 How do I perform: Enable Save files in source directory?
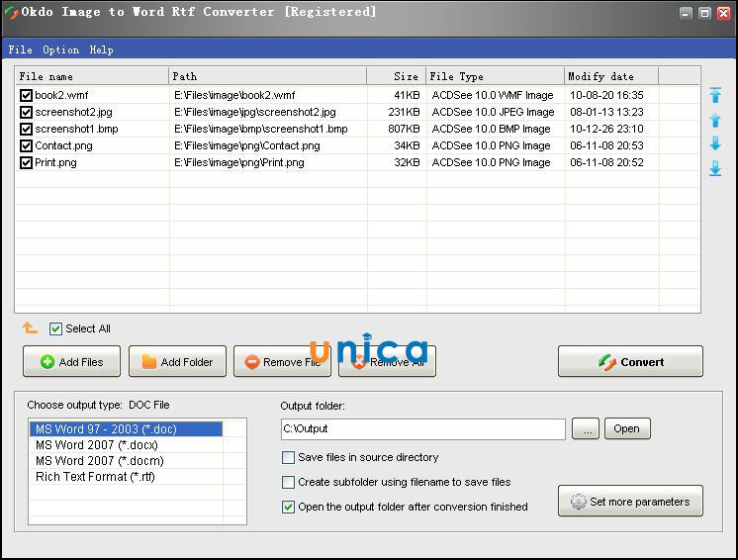(x=289, y=458)
